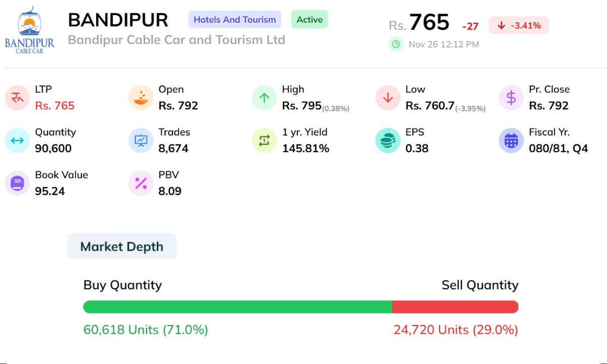The width and height of the screenshot is (607, 364).
Task: Open the Hotels And Tourism sector tag
Action: [x=235, y=20]
